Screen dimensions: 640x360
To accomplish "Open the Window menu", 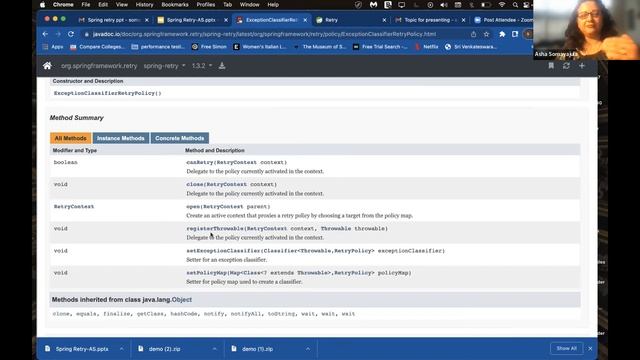I will (249, 5).
